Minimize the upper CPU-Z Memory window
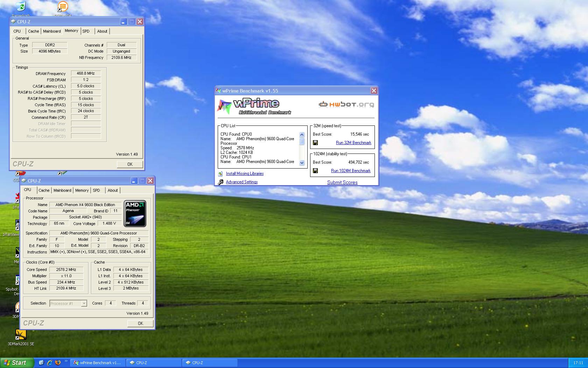The width and height of the screenshot is (588, 368). point(123,22)
